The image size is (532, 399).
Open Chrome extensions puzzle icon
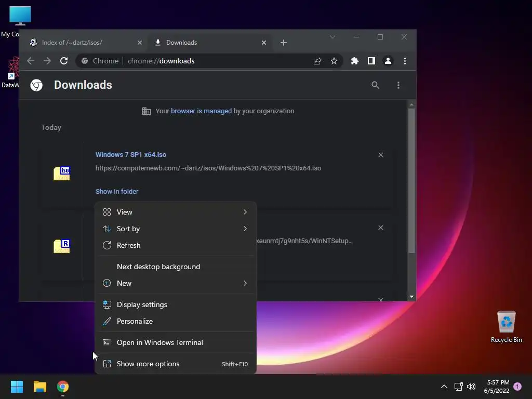(x=354, y=61)
